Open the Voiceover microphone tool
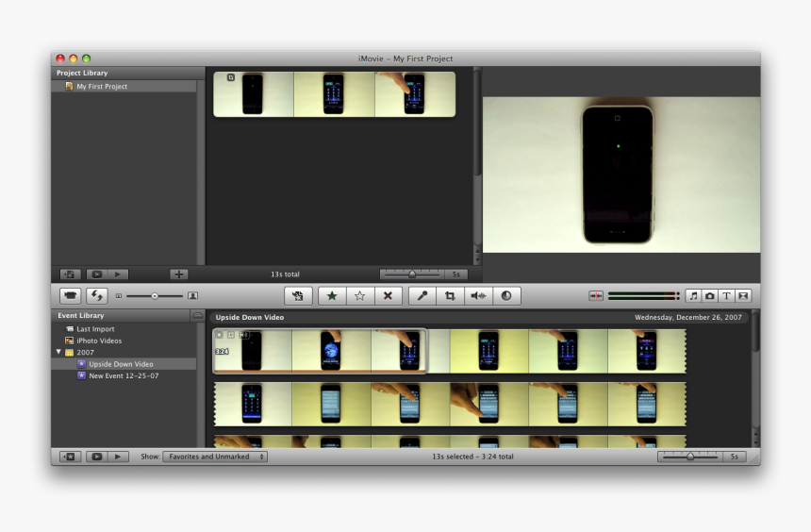 point(422,296)
